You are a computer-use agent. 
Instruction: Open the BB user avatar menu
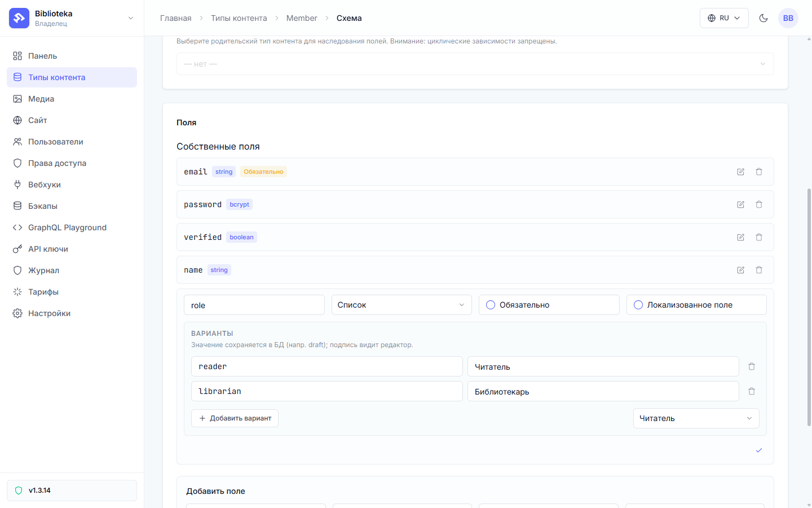point(788,18)
